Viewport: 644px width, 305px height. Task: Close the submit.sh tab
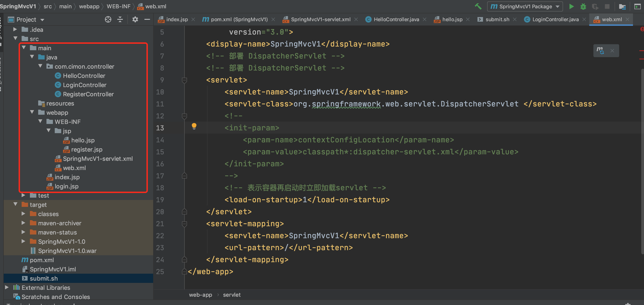point(515,20)
